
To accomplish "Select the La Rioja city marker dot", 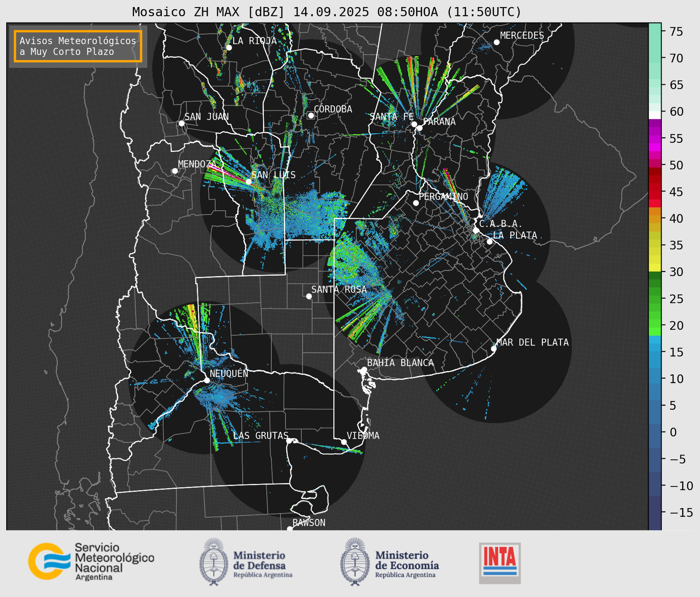I will tap(229, 48).
